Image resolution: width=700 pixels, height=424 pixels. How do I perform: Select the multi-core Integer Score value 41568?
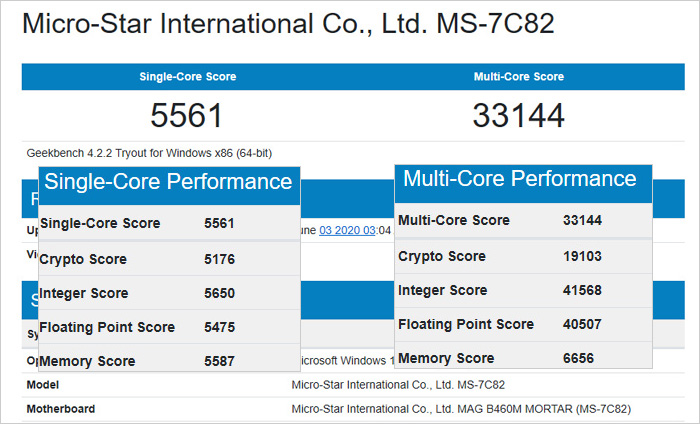click(x=582, y=290)
